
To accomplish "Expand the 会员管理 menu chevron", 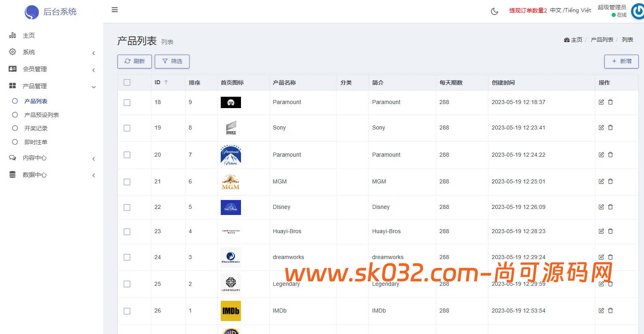I will tap(94, 70).
